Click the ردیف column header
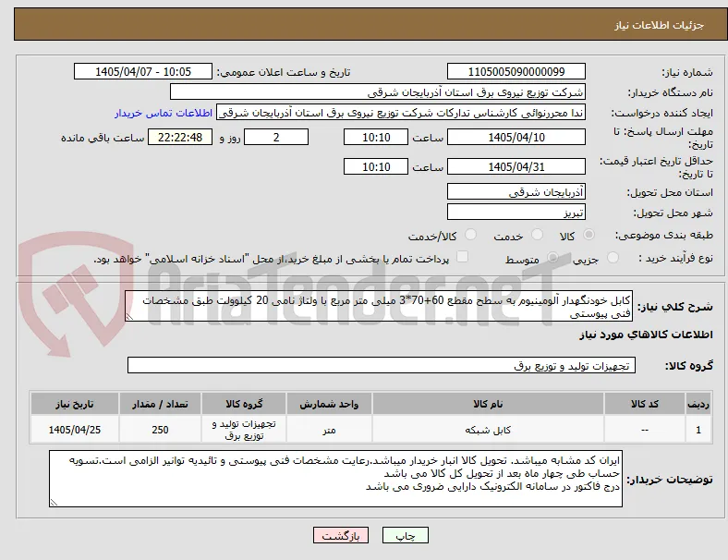Image resolution: width=728 pixels, height=560 pixels. [x=698, y=404]
